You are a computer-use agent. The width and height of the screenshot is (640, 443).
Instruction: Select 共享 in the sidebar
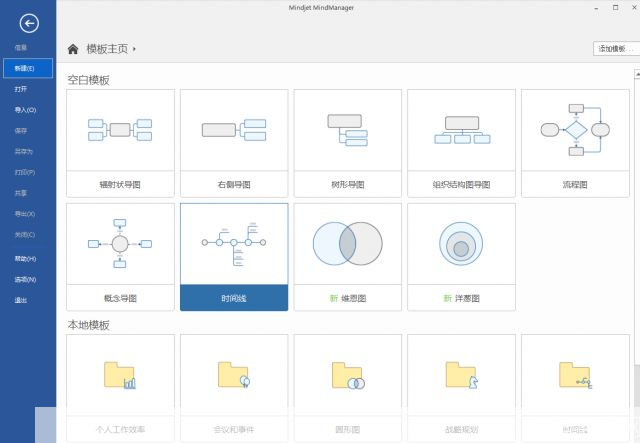[21, 193]
